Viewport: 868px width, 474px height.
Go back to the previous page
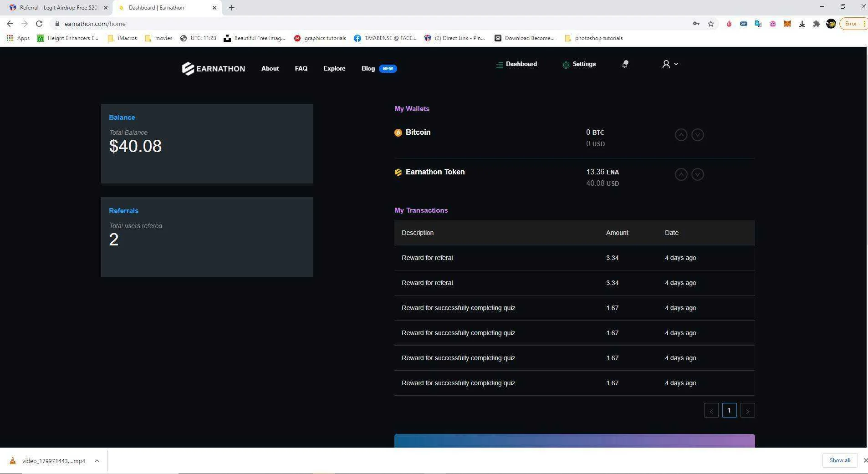pos(10,24)
